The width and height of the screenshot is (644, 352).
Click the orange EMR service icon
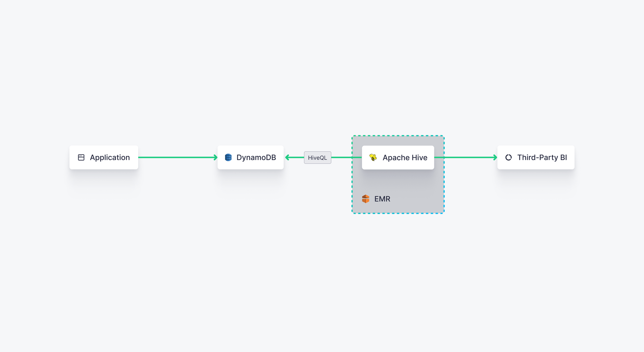coord(365,199)
